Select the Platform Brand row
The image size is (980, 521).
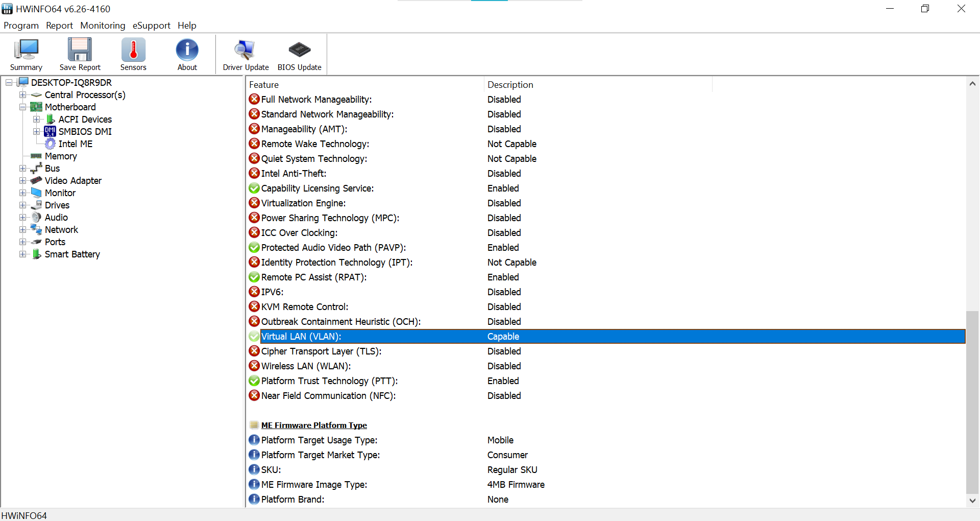tap(606, 499)
